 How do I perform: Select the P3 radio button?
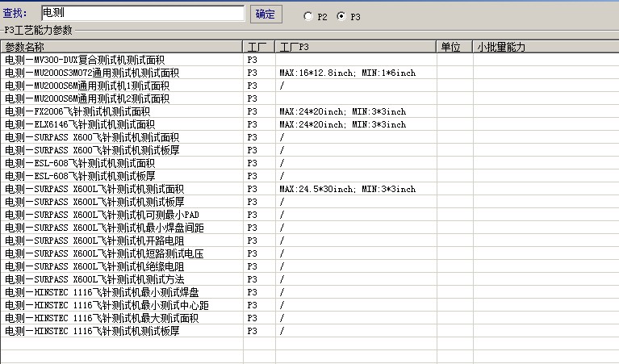pos(341,16)
